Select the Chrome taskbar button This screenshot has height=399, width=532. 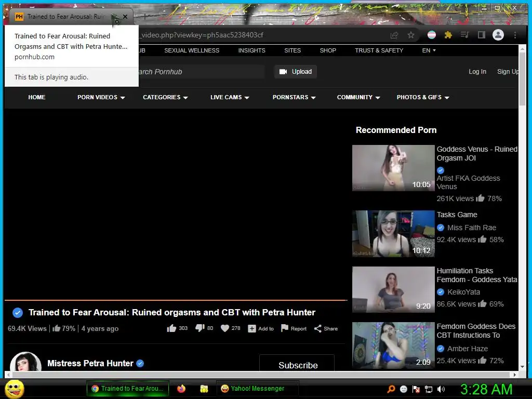(x=128, y=389)
